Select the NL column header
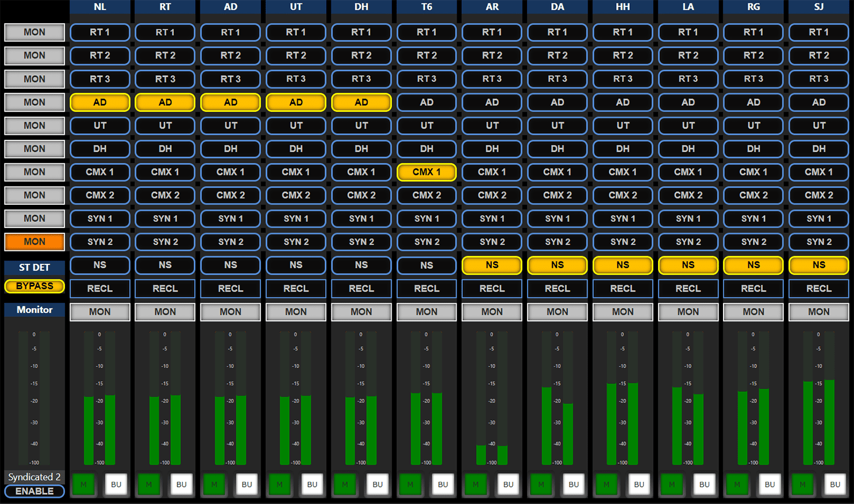This screenshot has height=504, width=854. click(100, 7)
